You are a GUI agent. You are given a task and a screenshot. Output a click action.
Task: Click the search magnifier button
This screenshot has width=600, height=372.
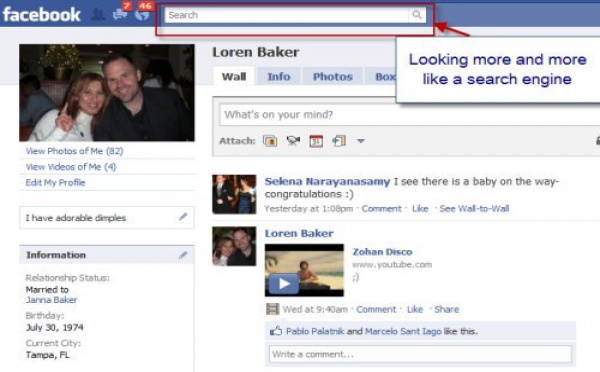(x=417, y=15)
